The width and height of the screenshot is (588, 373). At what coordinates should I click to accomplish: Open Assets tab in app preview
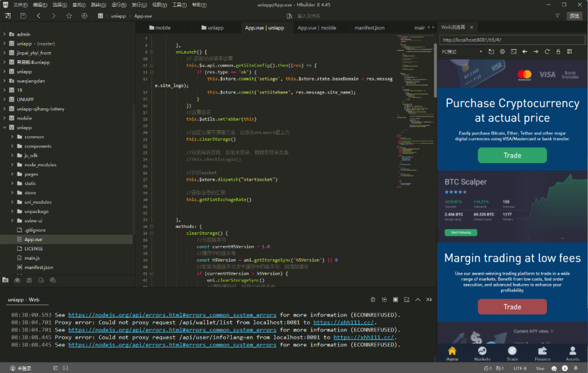click(572, 354)
